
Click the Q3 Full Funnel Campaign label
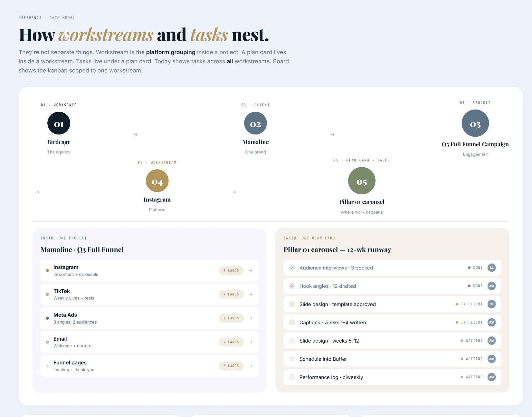click(x=475, y=144)
